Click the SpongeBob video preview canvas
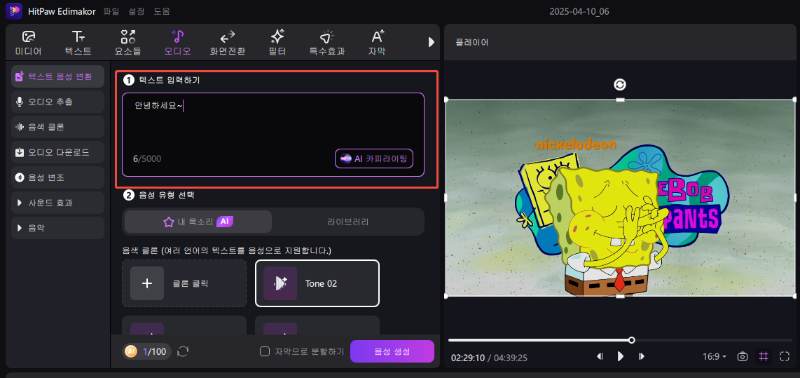The image size is (800, 378). pos(620,198)
